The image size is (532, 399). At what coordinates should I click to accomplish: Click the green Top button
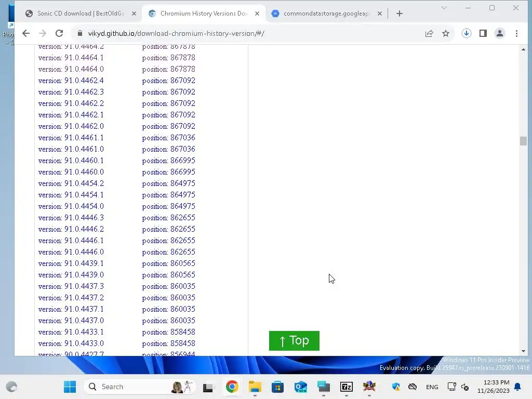(x=294, y=341)
